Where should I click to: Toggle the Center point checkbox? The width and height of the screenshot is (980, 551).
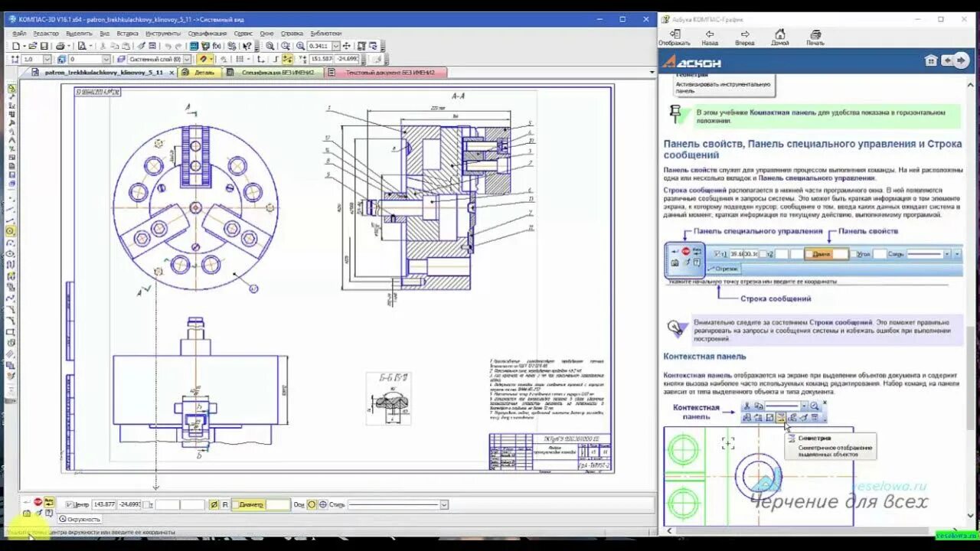coord(69,505)
